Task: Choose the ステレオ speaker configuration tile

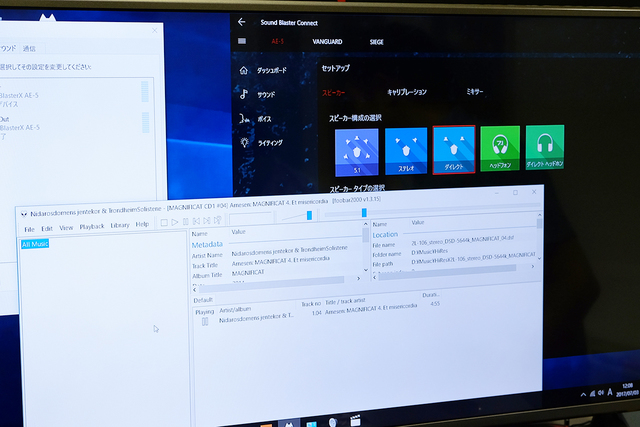Action: click(406, 150)
